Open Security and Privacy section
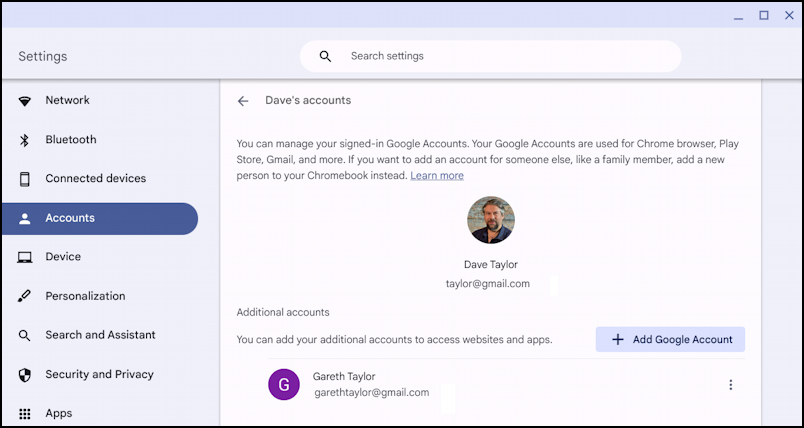The height and width of the screenshot is (428, 804). point(100,375)
